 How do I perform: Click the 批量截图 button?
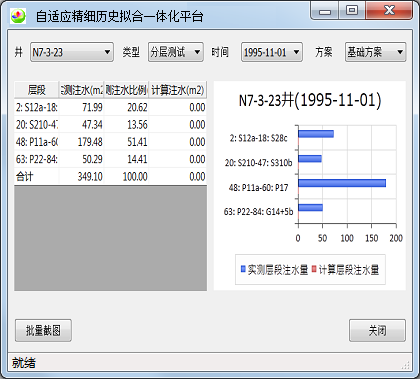pyautogui.click(x=43, y=330)
